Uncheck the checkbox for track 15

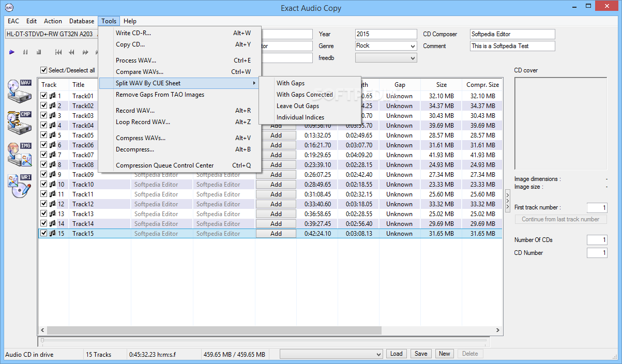(x=44, y=233)
